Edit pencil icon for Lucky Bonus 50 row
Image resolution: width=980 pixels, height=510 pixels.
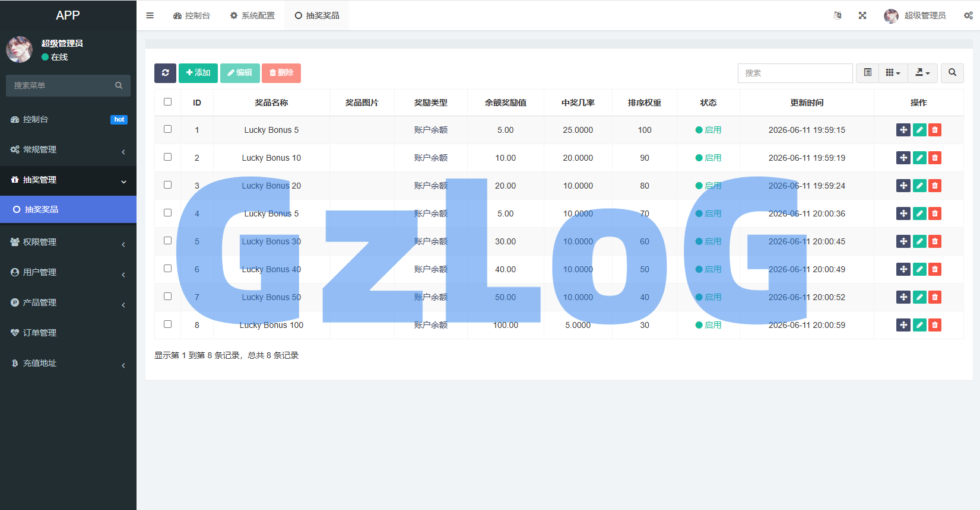[x=919, y=297]
